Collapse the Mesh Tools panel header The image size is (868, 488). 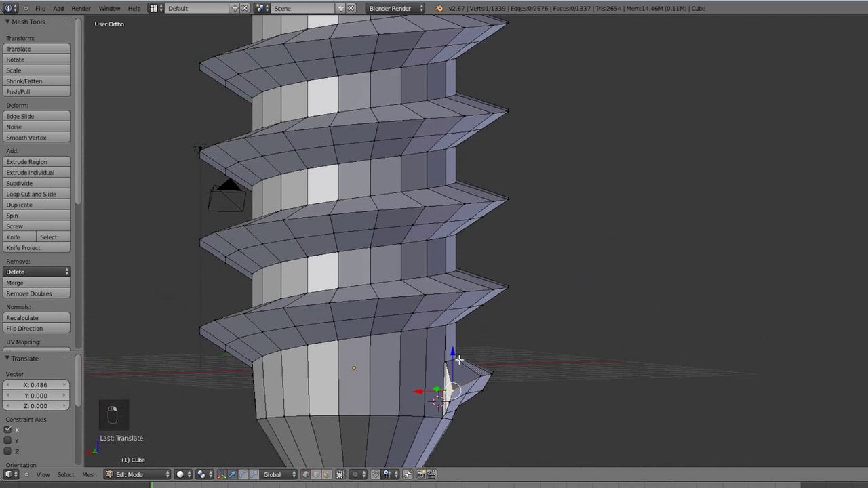[x=26, y=22]
